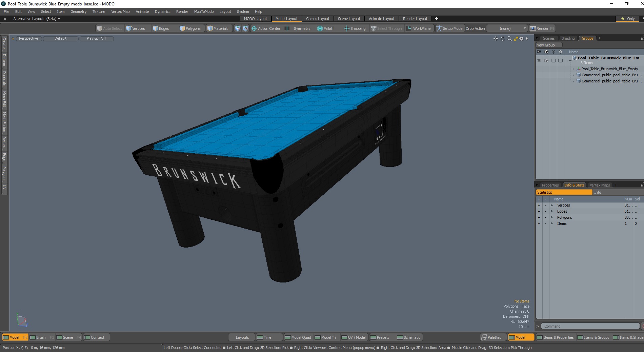644x352 pixels.
Task: Click the Pivots/Center mode cube icon
Action: pos(245,28)
